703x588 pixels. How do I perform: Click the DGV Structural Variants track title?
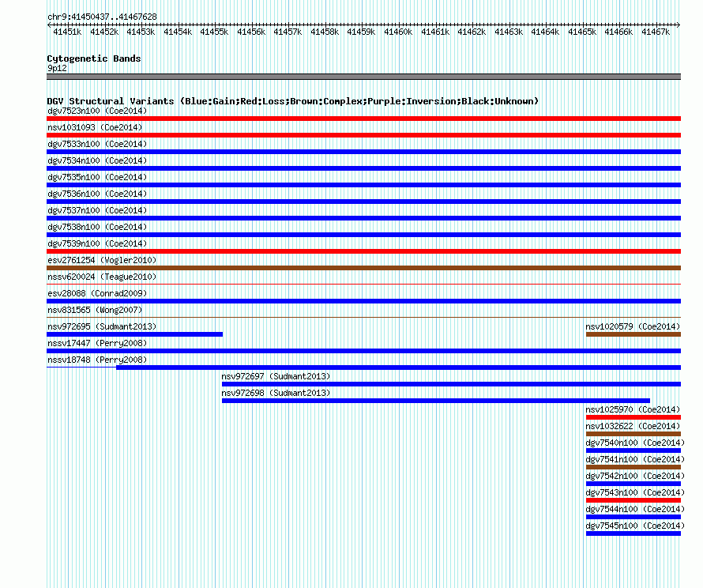click(x=293, y=101)
